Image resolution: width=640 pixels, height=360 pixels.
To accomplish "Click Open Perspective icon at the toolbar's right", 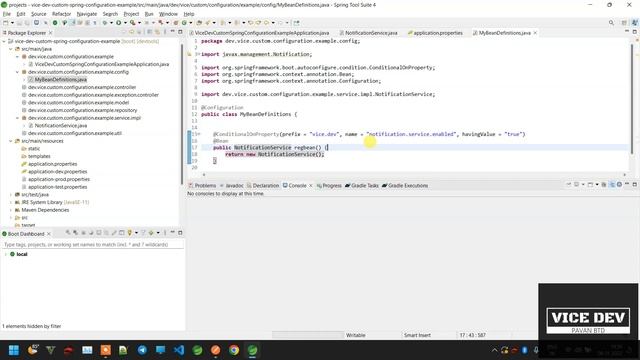I will pos(624,23).
